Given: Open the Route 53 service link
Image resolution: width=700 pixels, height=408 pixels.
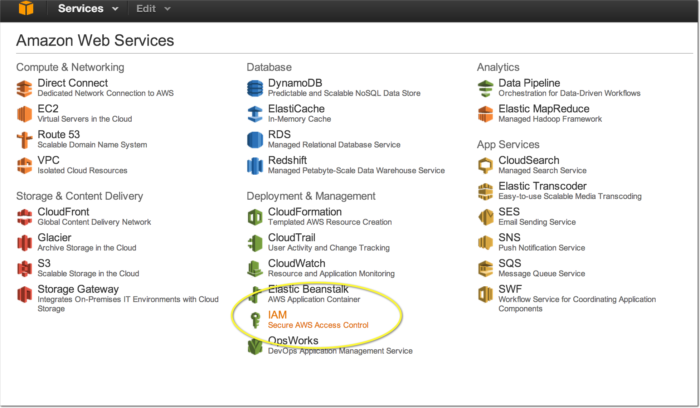Looking at the screenshot, I should 61,134.
